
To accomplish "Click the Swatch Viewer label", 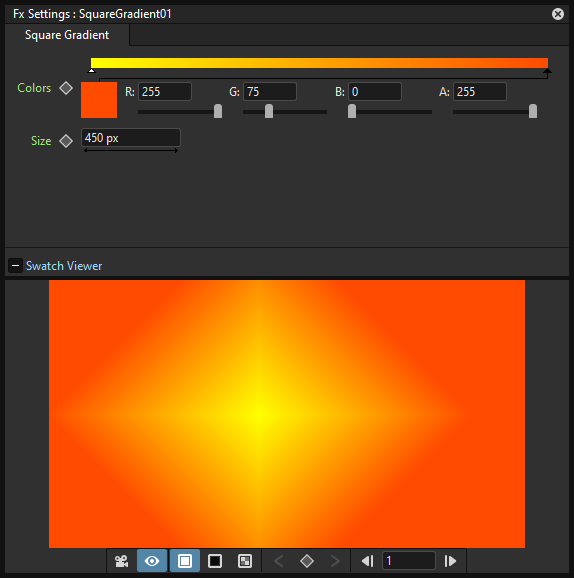I will 64,266.
